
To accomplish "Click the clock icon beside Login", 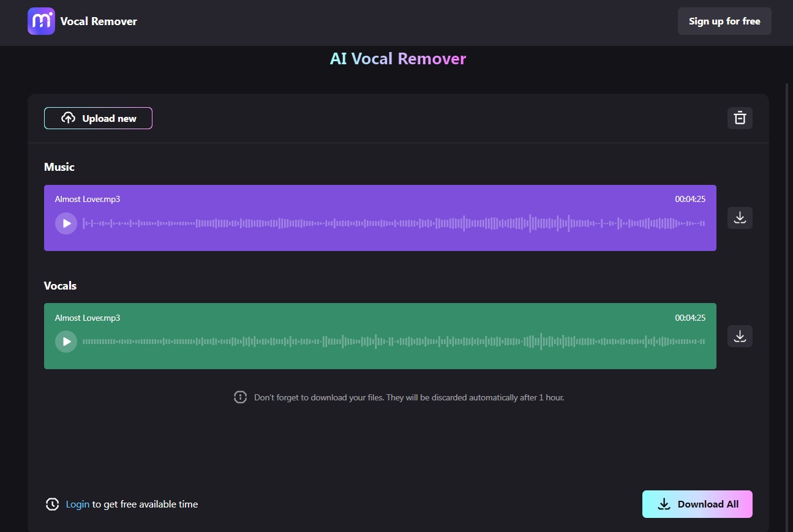I will click(53, 504).
